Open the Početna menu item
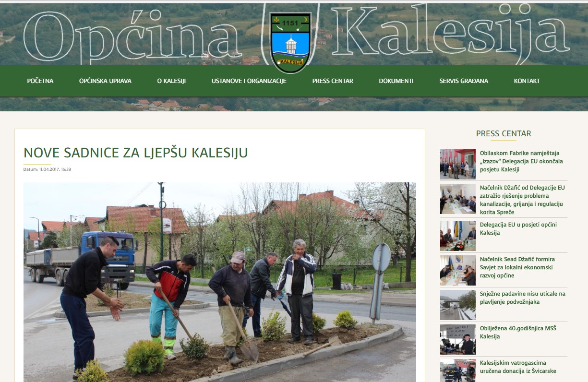 (x=40, y=81)
